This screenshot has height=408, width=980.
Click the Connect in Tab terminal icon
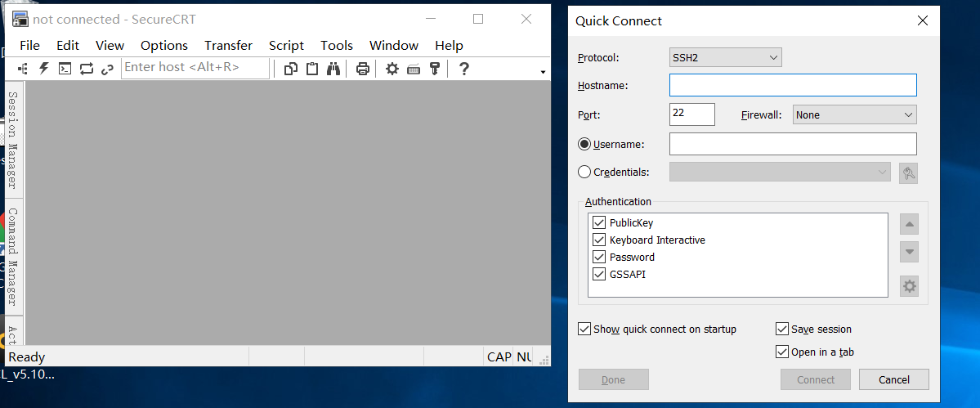(65, 69)
